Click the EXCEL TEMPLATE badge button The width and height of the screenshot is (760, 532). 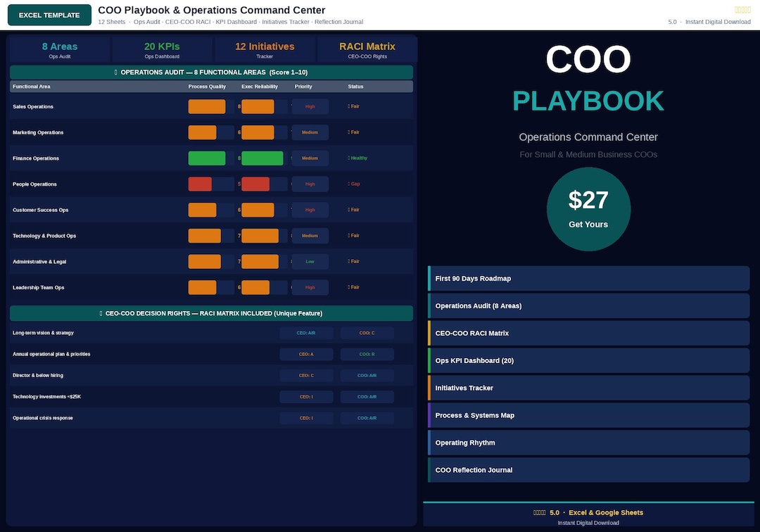[x=49, y=15]
